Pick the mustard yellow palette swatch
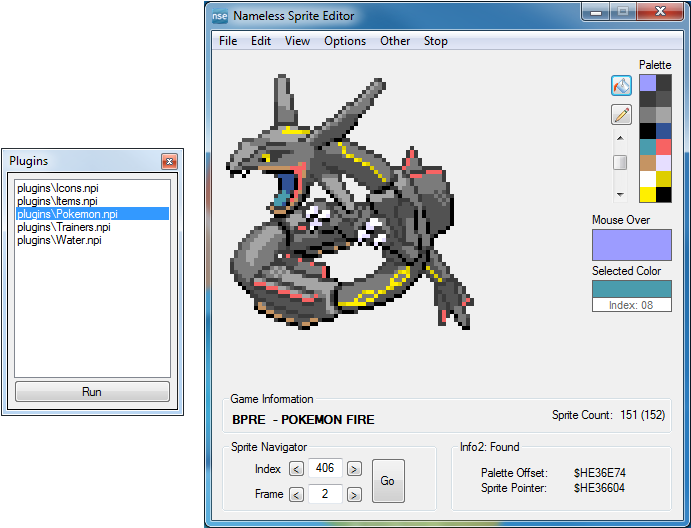Image resolution: width=691 pixels, height=528 pixels. [x=663, y=178]
